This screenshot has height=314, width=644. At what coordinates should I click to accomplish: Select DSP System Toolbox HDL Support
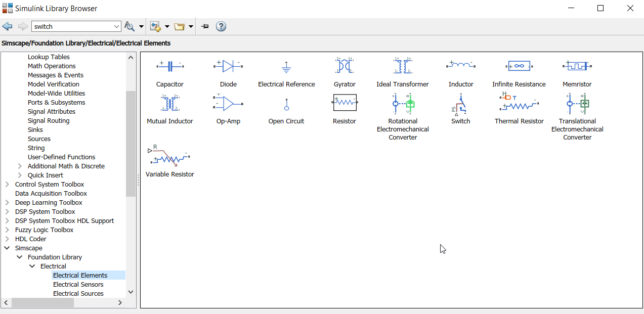point(64,220)
